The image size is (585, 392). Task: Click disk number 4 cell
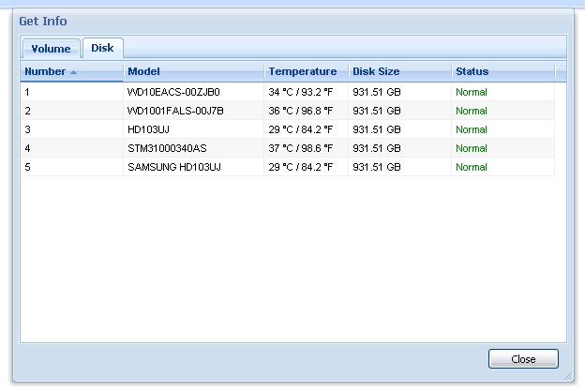[71, 148]
